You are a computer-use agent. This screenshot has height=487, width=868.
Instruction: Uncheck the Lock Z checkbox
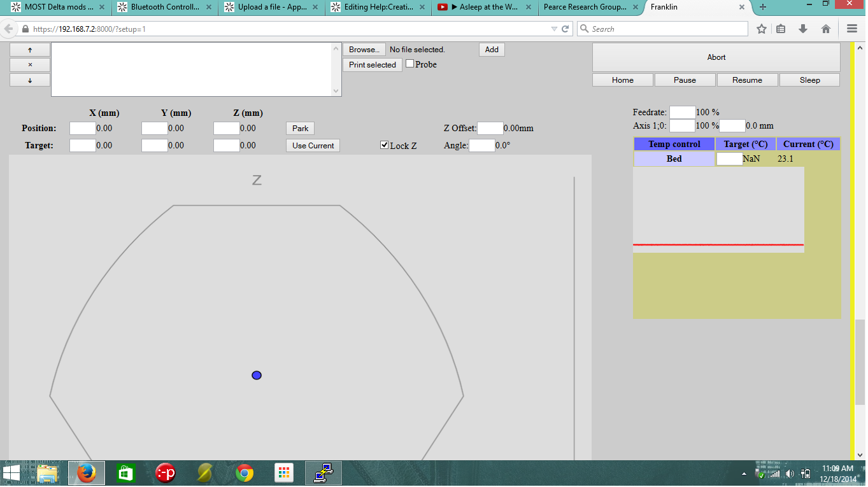pyautogui.click(x=384, y=145)
